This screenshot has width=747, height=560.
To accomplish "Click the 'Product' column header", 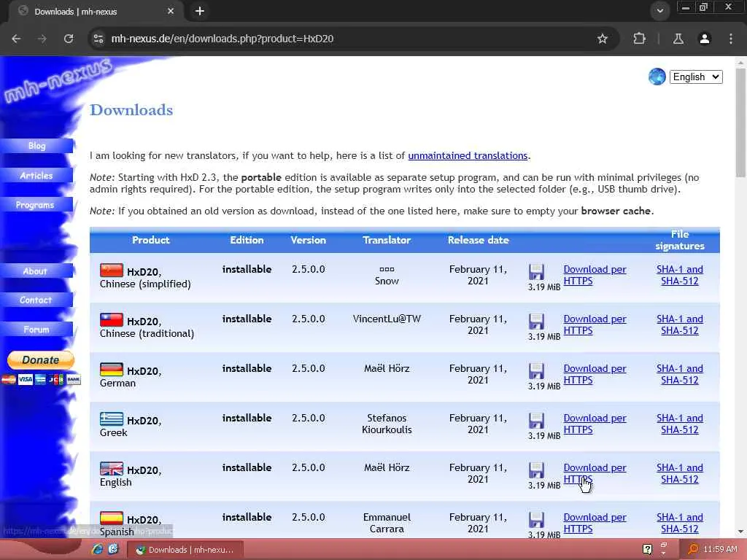I will coord(150,240).
